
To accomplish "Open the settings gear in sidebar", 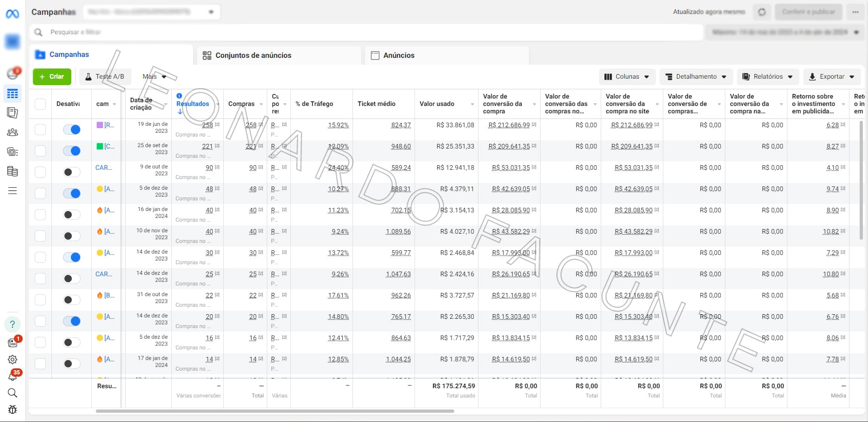I will (x=13, y=360).
